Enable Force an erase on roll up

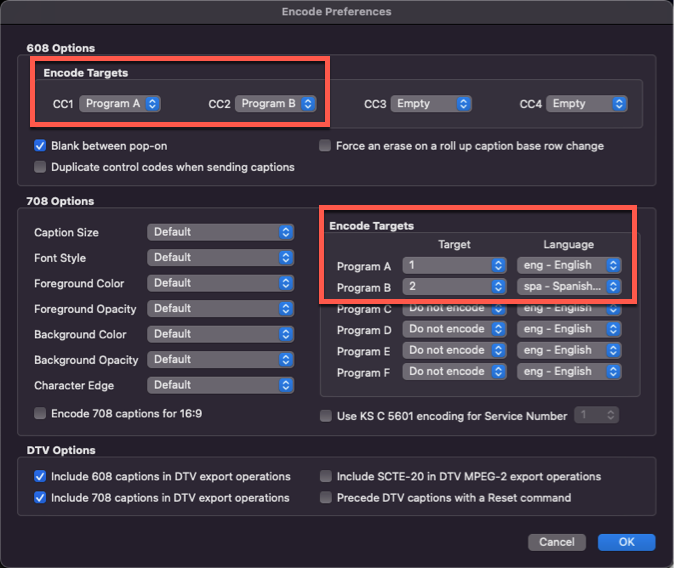click(326, 146)
